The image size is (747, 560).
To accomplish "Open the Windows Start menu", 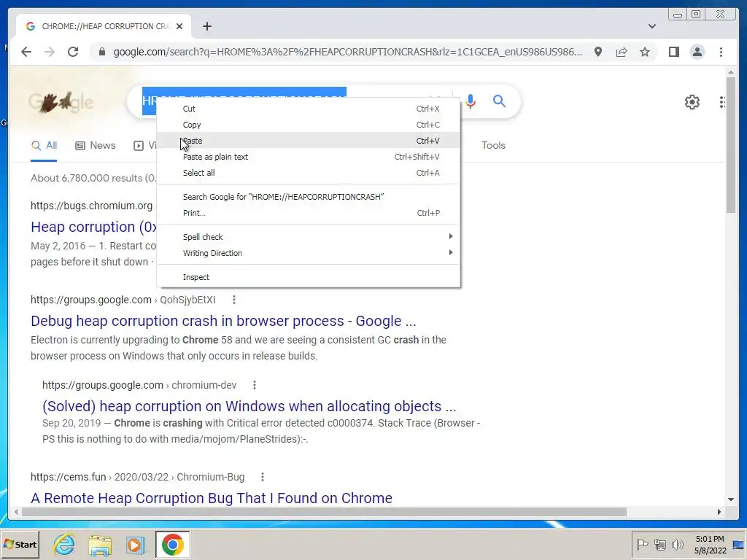I will pos(20,544).
